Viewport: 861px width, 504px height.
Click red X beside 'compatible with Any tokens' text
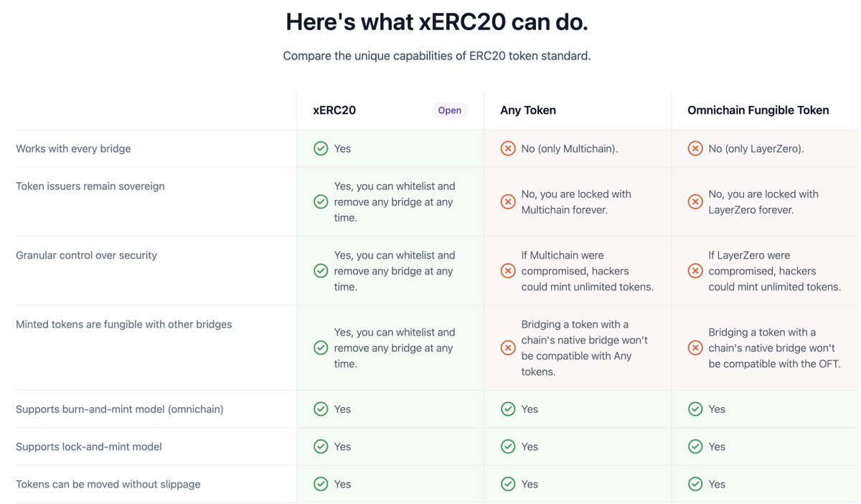[508, 348]
